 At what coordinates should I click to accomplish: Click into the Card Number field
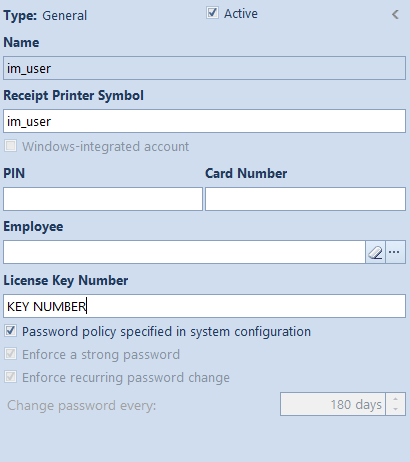(x=305, y=199)
